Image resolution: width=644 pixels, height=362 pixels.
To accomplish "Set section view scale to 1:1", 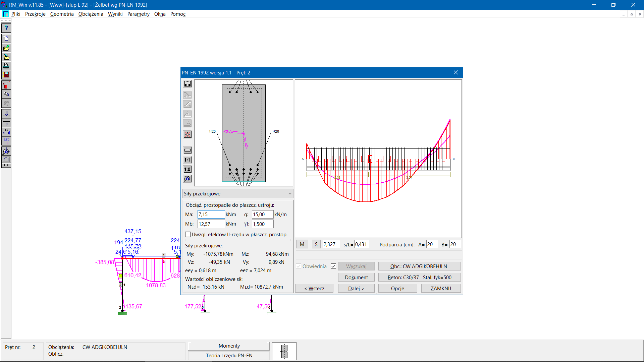I will point(187,160).
